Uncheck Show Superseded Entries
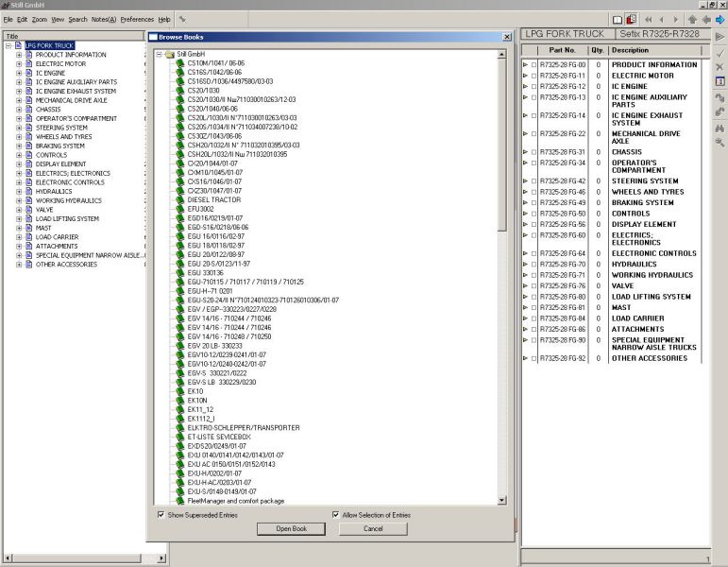The height and width of the screenshot is (567, 728). (x=161, y=515)
